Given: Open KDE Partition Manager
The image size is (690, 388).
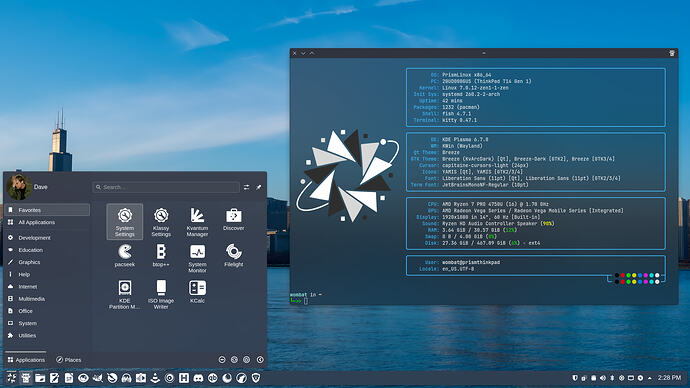Looking at the screenshot, I should (x=125, y=294).
